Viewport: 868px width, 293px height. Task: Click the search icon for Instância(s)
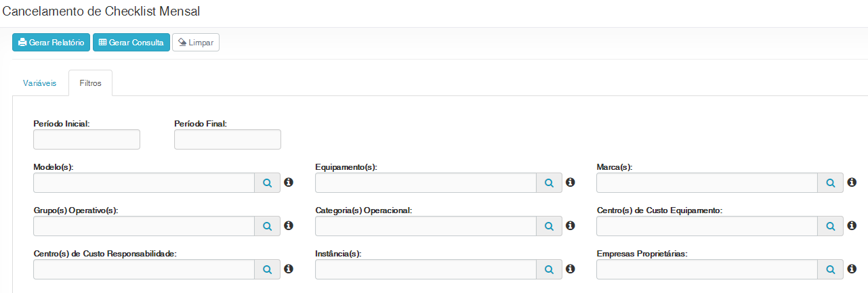click(x=549, y=269)
